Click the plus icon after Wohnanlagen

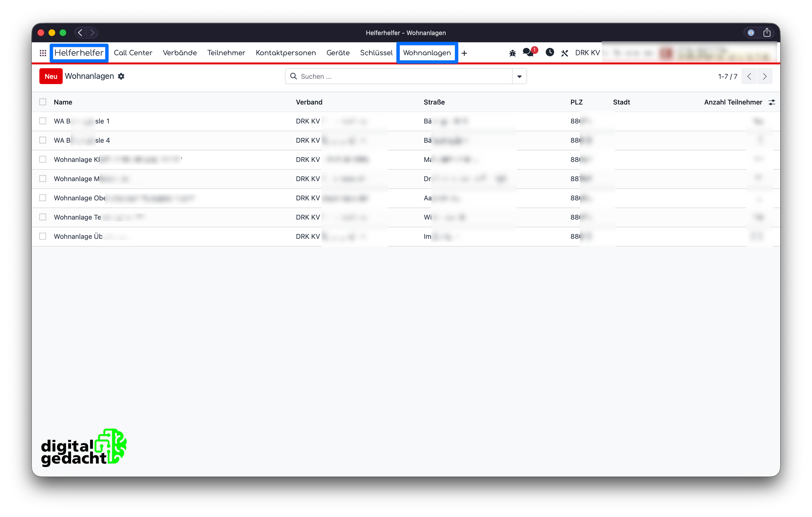coord(464,53)
